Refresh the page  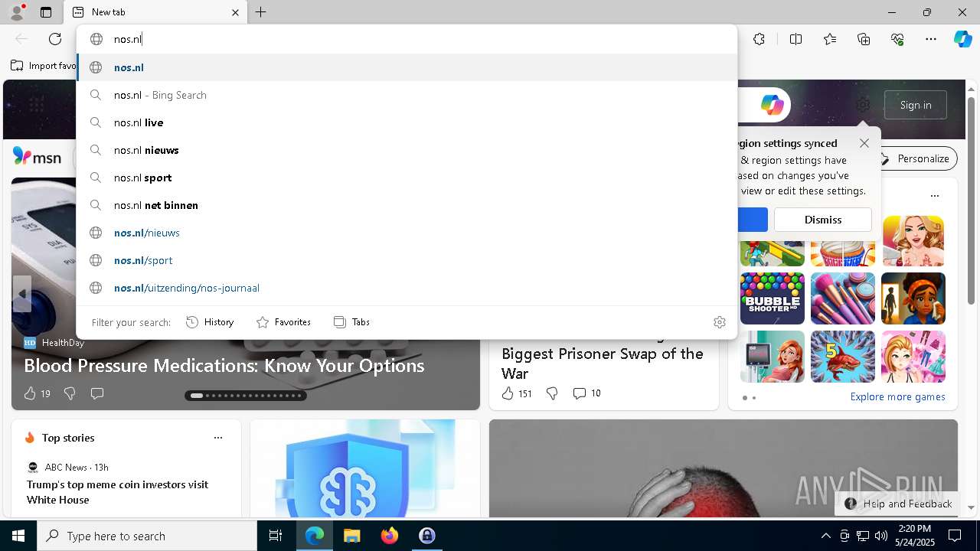(55, 39)
